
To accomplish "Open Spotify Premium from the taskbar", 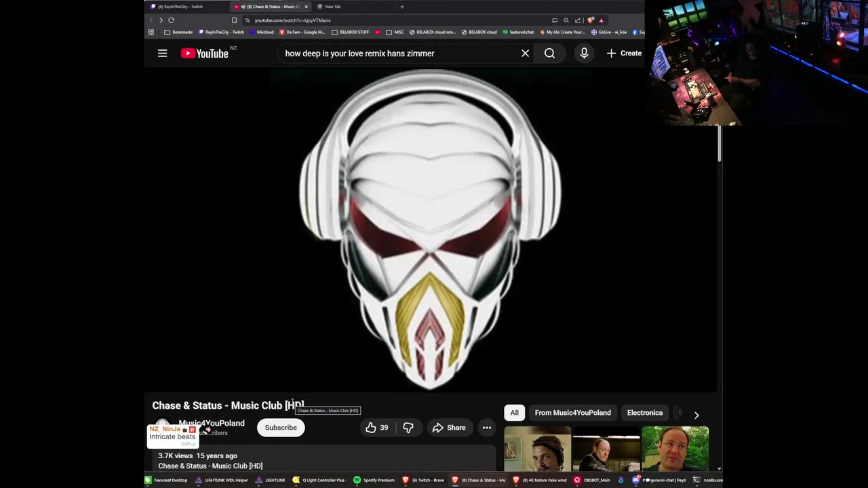I will (374, 480).
